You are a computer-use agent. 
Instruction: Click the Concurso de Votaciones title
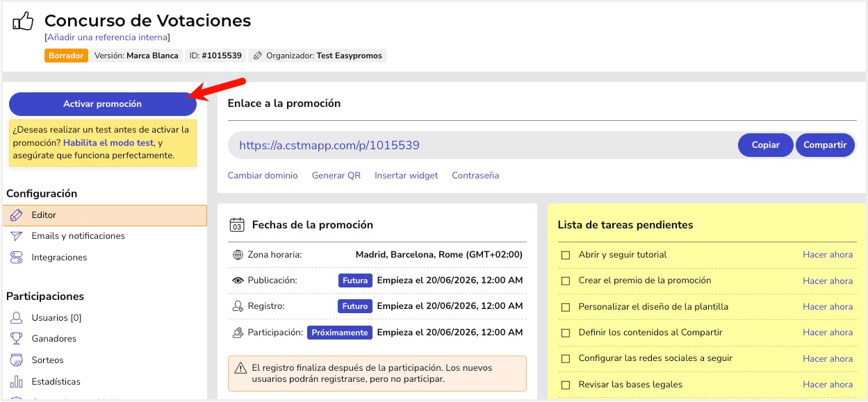147,21
